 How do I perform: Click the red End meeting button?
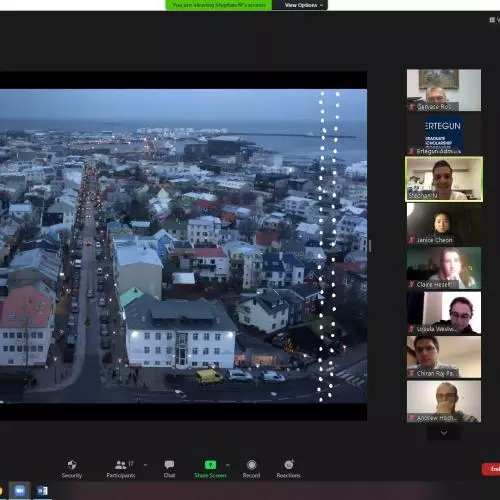(x=491, y=469)
